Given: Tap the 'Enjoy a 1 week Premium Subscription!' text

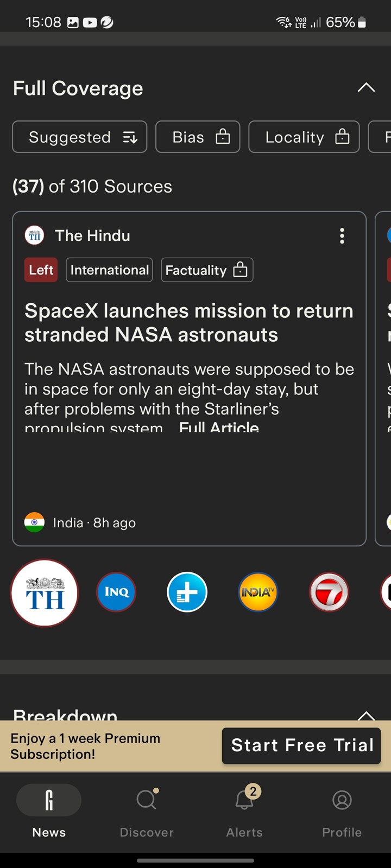Looking at the screenshot, I should pos(85,746).
